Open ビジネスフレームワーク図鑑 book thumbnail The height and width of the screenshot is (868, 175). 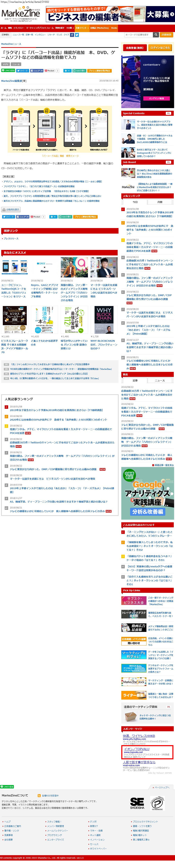click(15, 320)
